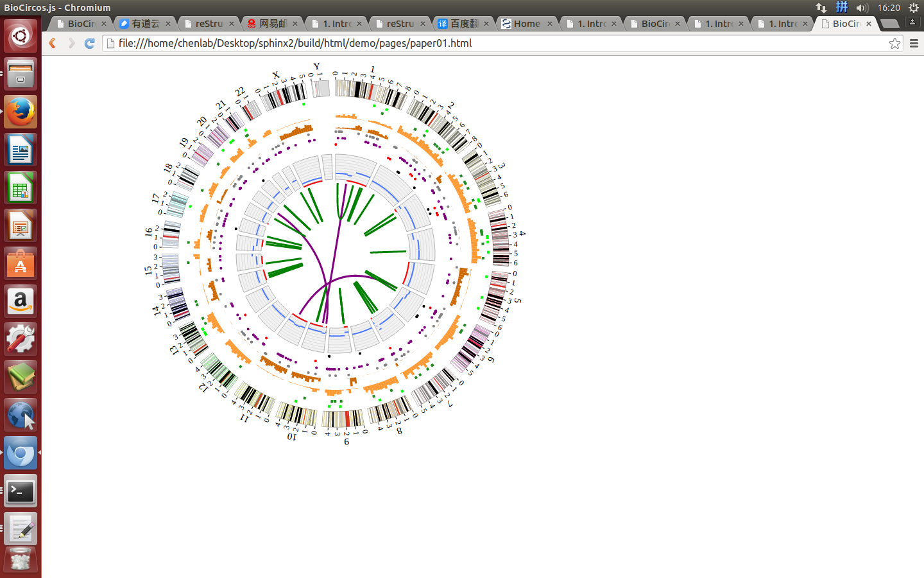Reload the current page
This screenshot has width=924, height=578.
pyautogui.click(x=90, y=43)
